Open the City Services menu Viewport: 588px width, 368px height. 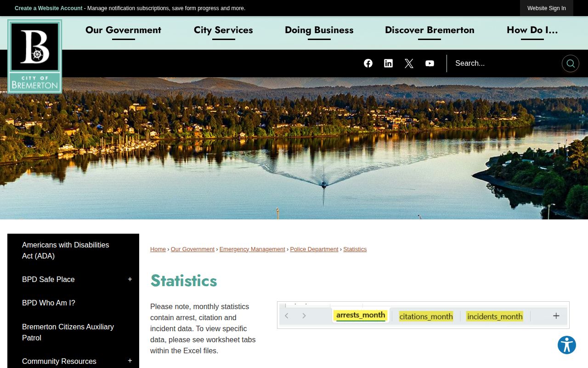(x=223, y=30)
